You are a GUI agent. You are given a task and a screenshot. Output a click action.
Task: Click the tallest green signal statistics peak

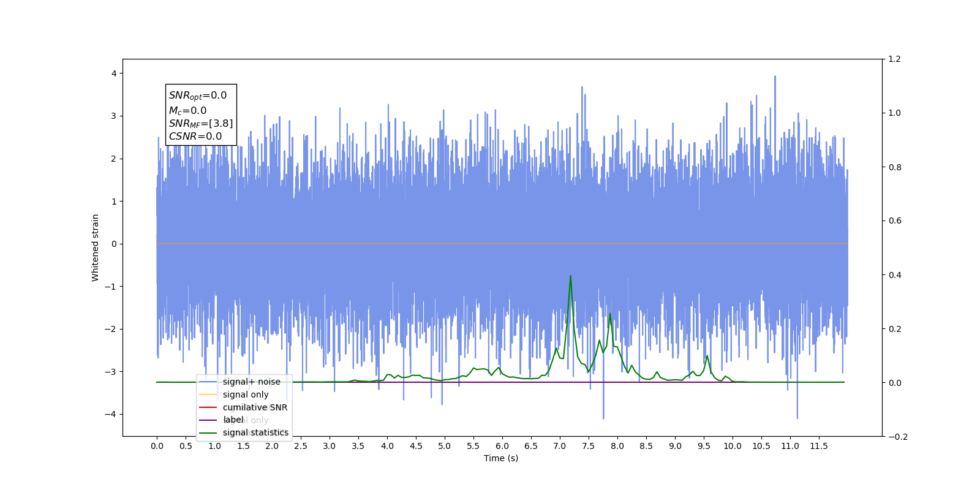coord(570,276)
